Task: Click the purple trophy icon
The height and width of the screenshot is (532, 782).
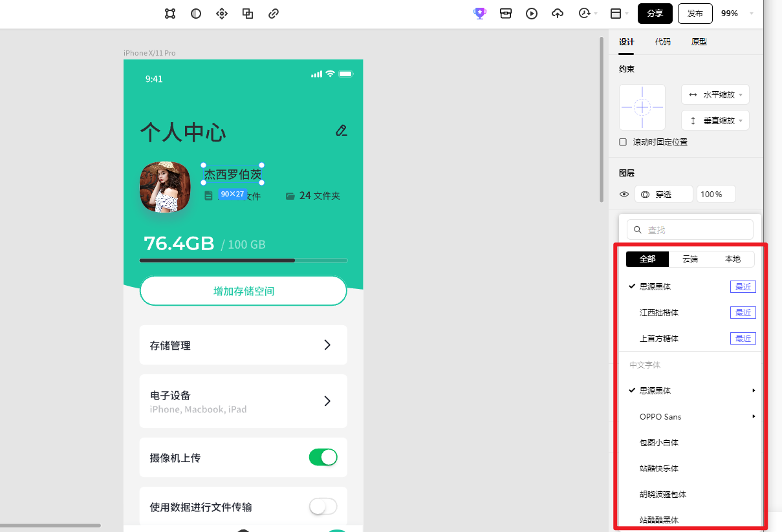Action: click(480, 14)
